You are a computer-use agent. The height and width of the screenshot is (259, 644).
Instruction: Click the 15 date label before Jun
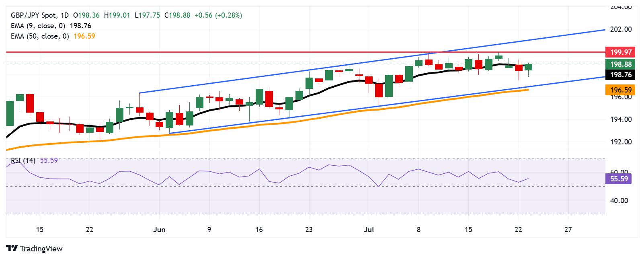click(39, 230)
